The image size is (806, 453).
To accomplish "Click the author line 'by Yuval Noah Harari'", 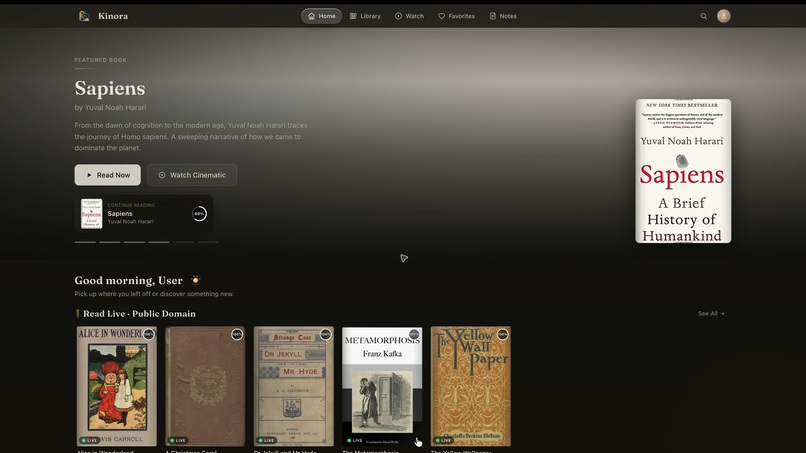I will (x=110, y=107).
